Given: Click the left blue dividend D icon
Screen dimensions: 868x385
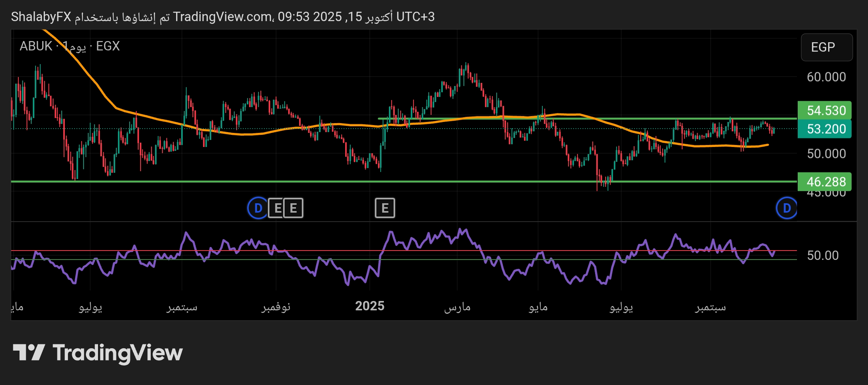Looking at the screenshot, I should click(258, 208).
